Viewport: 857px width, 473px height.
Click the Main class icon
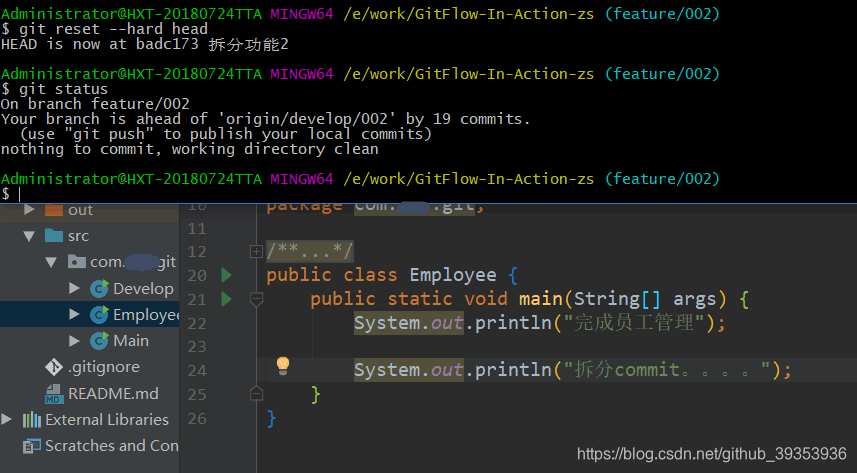[x=99, y=341]
